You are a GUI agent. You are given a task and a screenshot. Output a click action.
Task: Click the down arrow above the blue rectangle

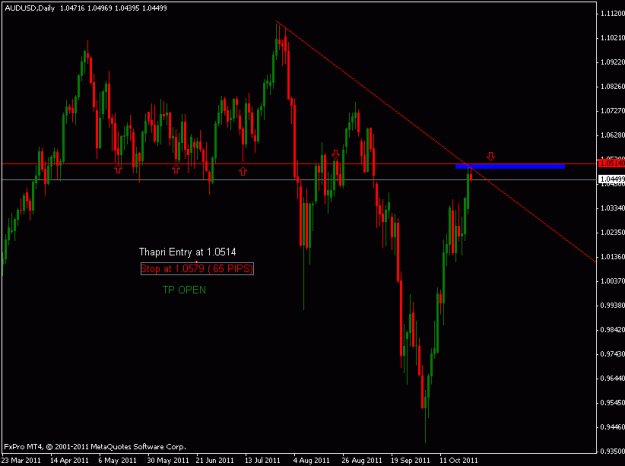tap(491, 156)
